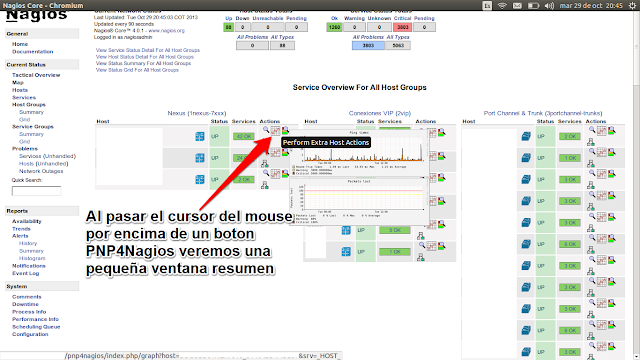The height and width of the screenshot is (360, 640).
Task: Open graph icon on Conexiones VIP 1 OK row
Action: tap(432, 246)
